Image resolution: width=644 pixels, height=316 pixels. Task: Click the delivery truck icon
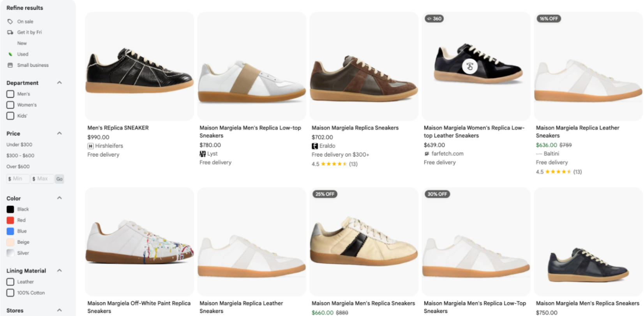pos(10,32)
